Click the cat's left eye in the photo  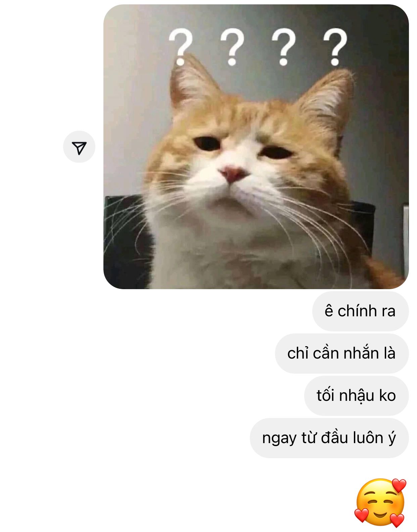[207, 143]
